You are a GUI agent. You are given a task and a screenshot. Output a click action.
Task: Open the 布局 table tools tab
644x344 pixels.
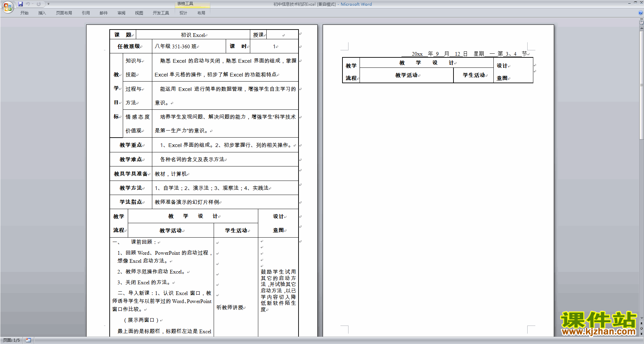(x=201, y=13)
